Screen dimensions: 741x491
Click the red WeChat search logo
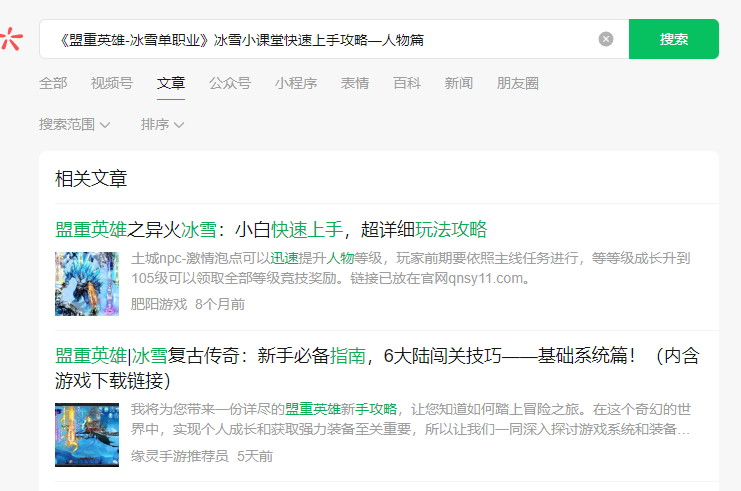[x=11, y=39]
